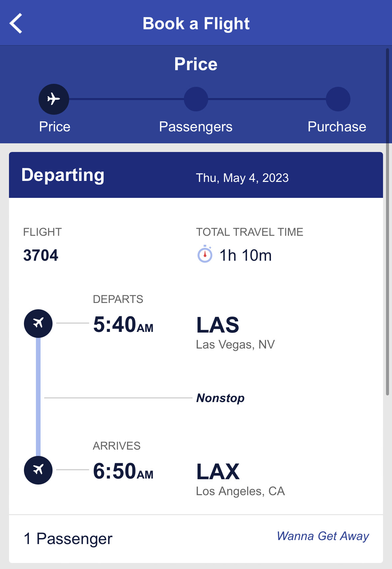
Task: Tap the back arrow icon
Action: 16,23
